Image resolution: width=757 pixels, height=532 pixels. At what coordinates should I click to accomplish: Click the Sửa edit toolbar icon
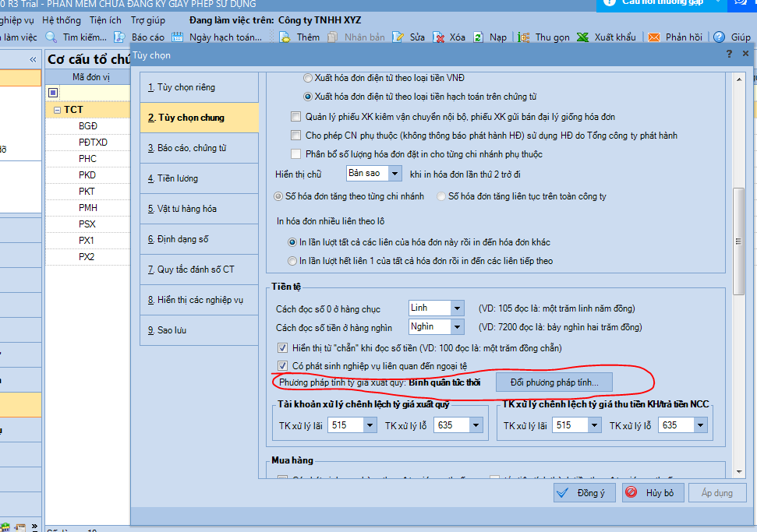pyautogui.click(x=398, y=37)
